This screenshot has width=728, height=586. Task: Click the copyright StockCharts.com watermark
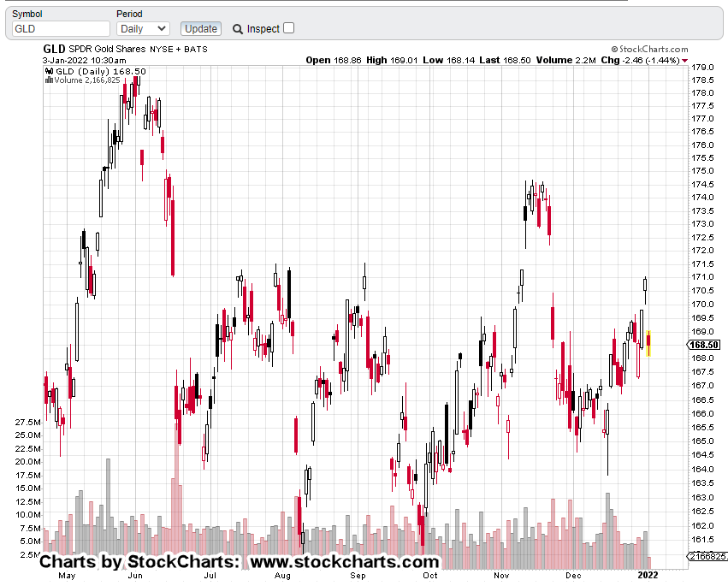point(651,50)
